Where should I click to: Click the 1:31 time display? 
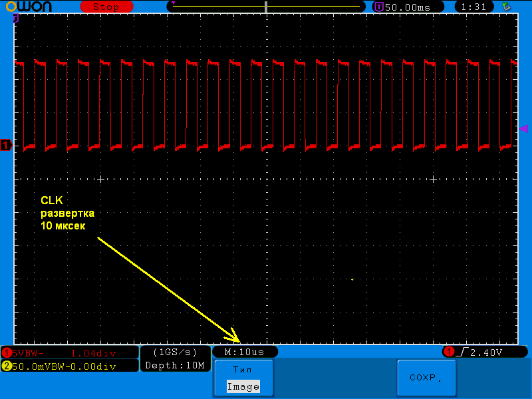pos(473,7)
